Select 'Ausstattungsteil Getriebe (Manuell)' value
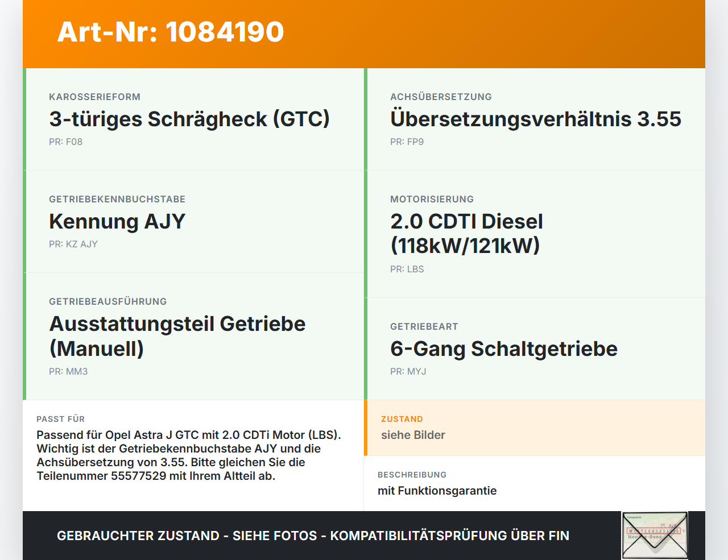The width and height of the screenshot is (728, 560). click(177, 335)
